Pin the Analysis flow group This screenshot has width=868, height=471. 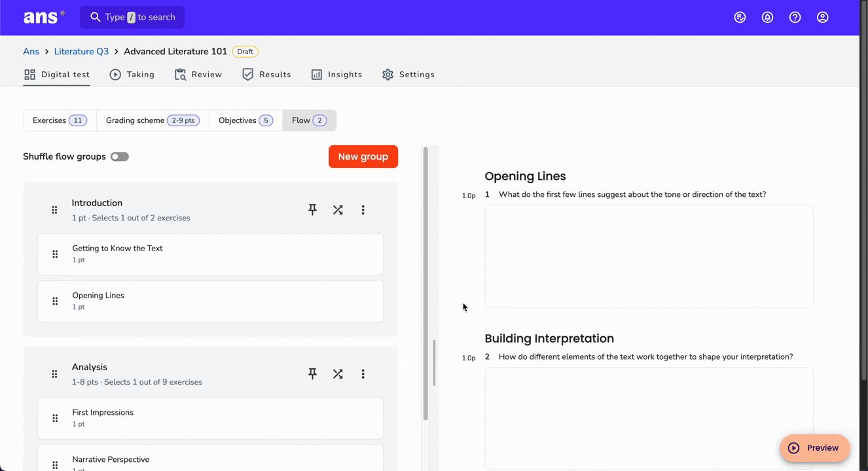point(312,374)
